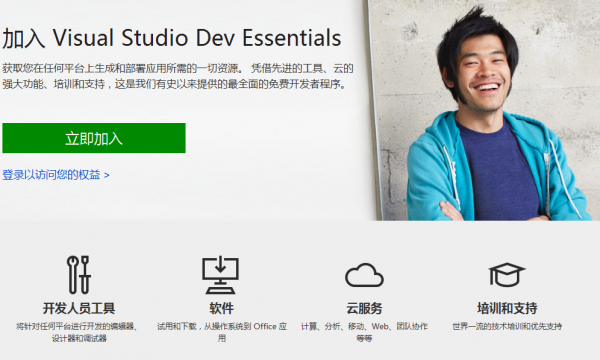
Task: Click the Office description text under 软件
Action: [x=222, y=332]
